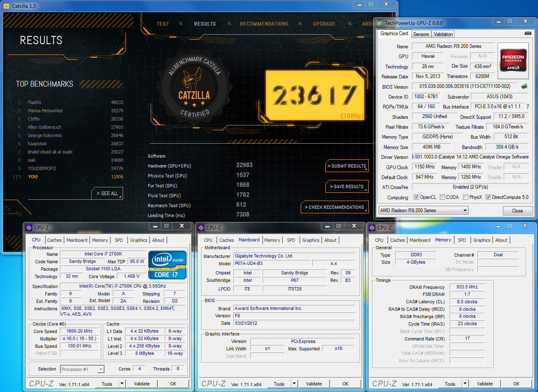The width and height of the screenshot is (538, 392).
Task: Open the Tools dropdown arrow in the Memory window
Action: 465,384
